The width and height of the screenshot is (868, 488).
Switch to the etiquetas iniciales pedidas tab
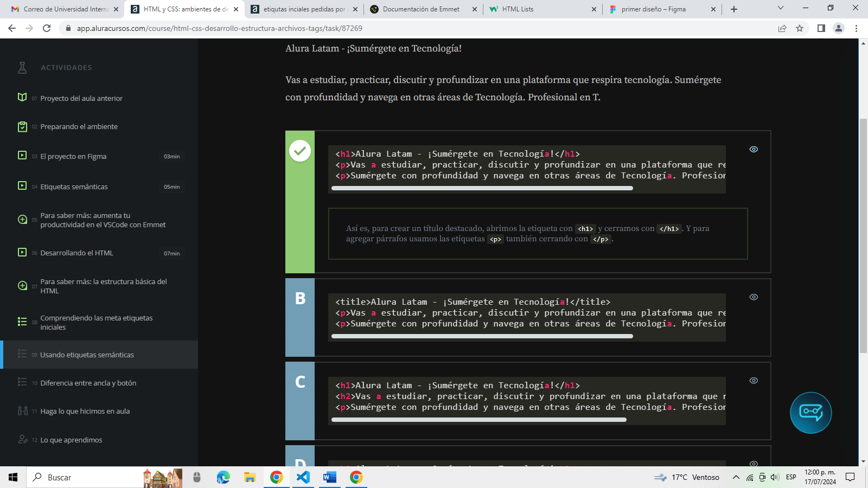304,9
